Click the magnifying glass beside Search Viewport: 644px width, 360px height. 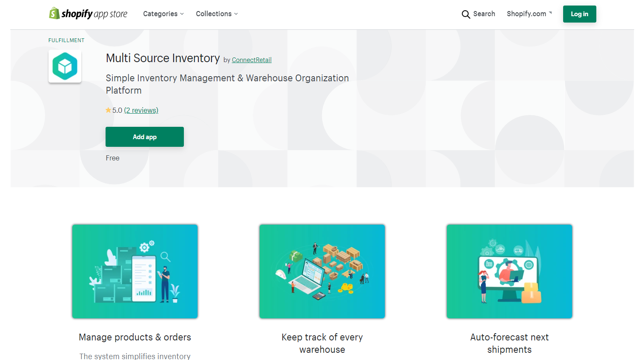coord(466,14)
